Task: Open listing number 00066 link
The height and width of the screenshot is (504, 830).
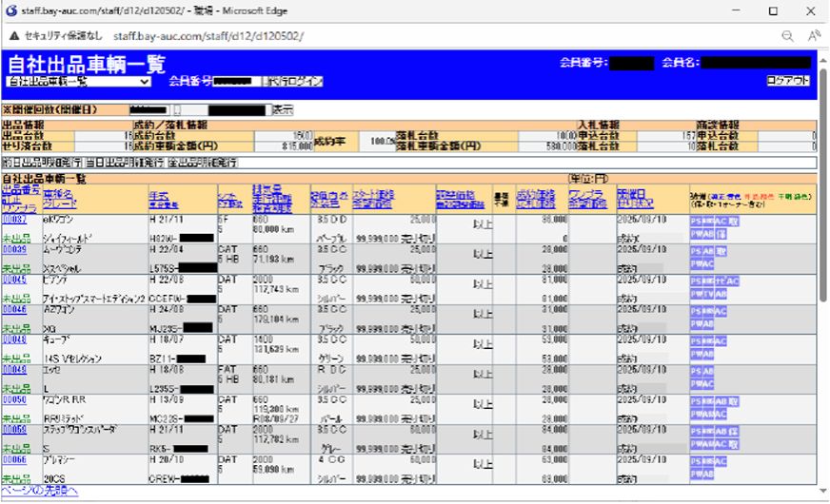Action: tap(14, 459)
